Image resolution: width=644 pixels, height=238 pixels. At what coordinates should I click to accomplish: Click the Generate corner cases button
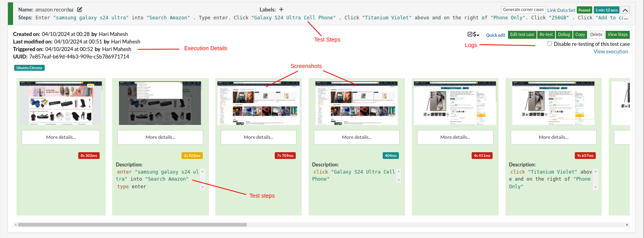[523, 10]
